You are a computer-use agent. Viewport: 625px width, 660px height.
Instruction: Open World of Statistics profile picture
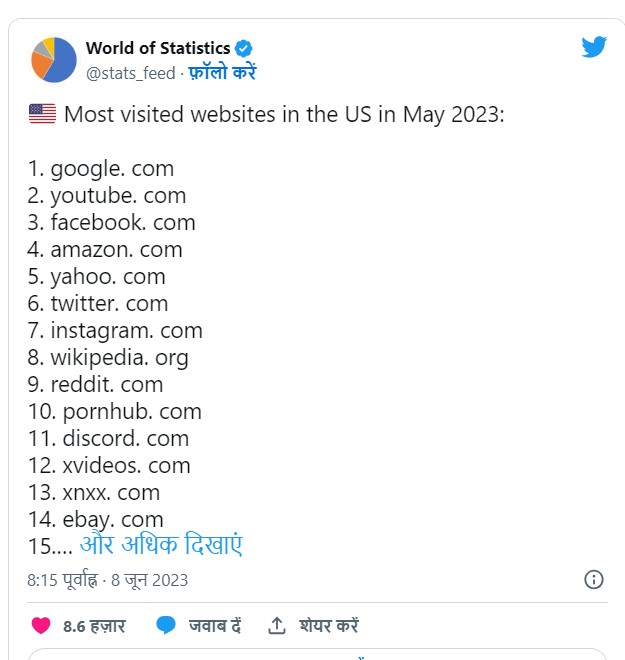[x=54, y=60]
